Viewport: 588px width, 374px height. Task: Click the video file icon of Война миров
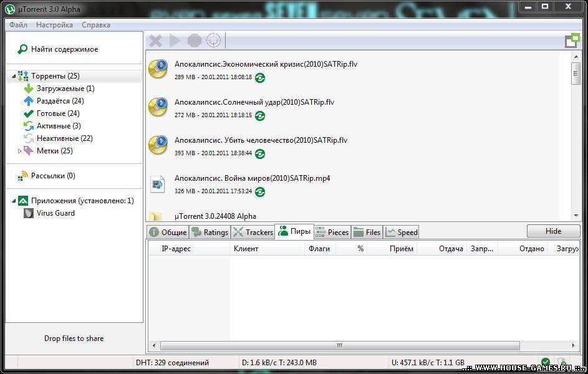158,184
